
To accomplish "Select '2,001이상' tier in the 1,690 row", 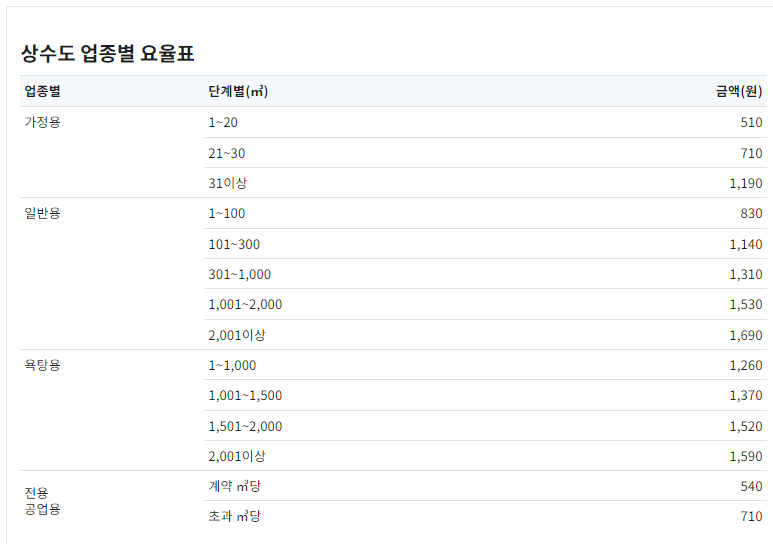I will (237, 335).
